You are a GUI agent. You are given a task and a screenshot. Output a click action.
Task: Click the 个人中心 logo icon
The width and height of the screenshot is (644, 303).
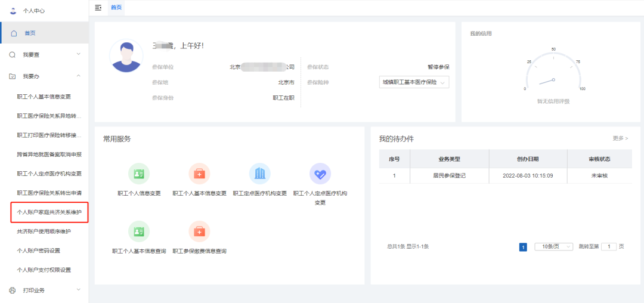coord(13,11)
